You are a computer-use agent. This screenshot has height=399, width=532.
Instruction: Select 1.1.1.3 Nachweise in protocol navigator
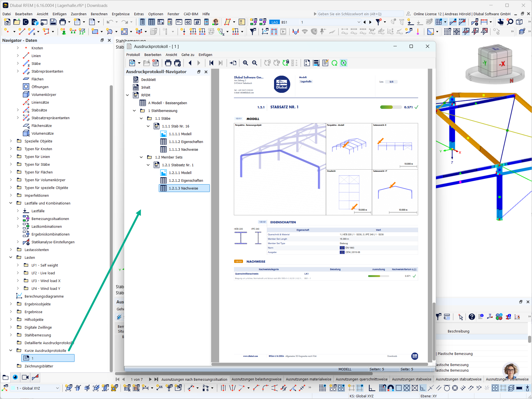click(183, 149)
